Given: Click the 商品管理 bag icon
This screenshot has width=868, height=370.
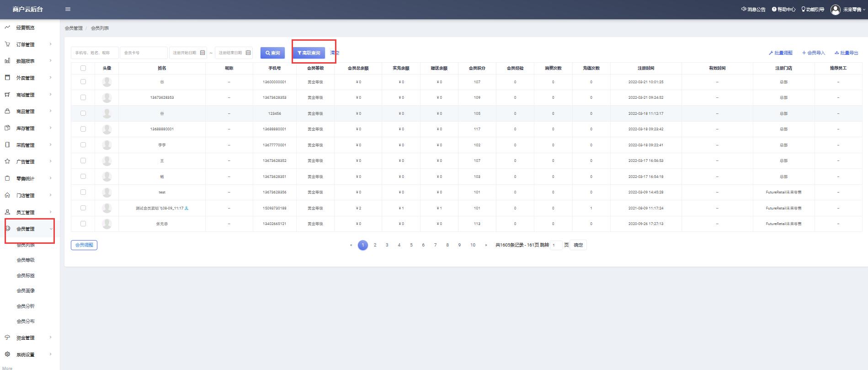Looking at the screenshot, I should coord(7,111).
